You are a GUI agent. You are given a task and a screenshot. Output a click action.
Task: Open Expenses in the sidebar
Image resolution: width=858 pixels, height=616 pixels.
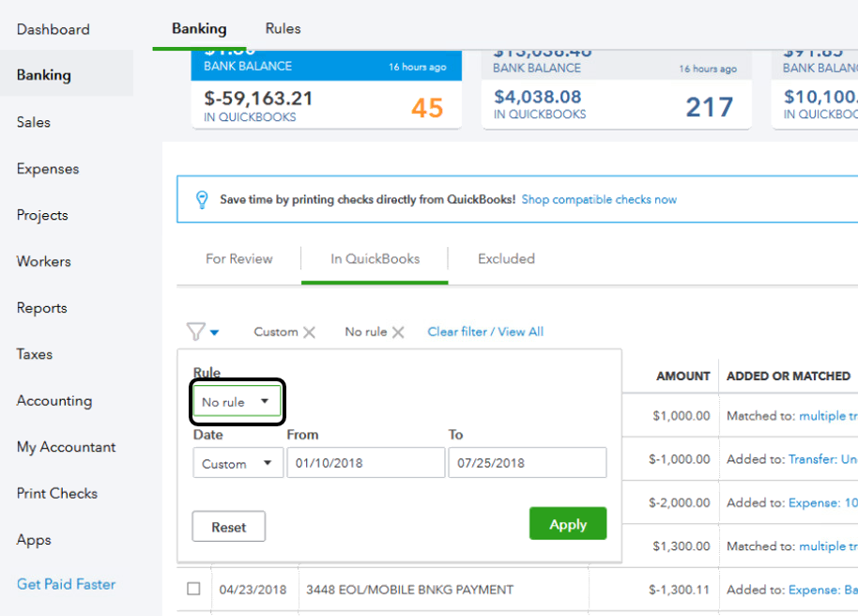(x=48, y=169)
